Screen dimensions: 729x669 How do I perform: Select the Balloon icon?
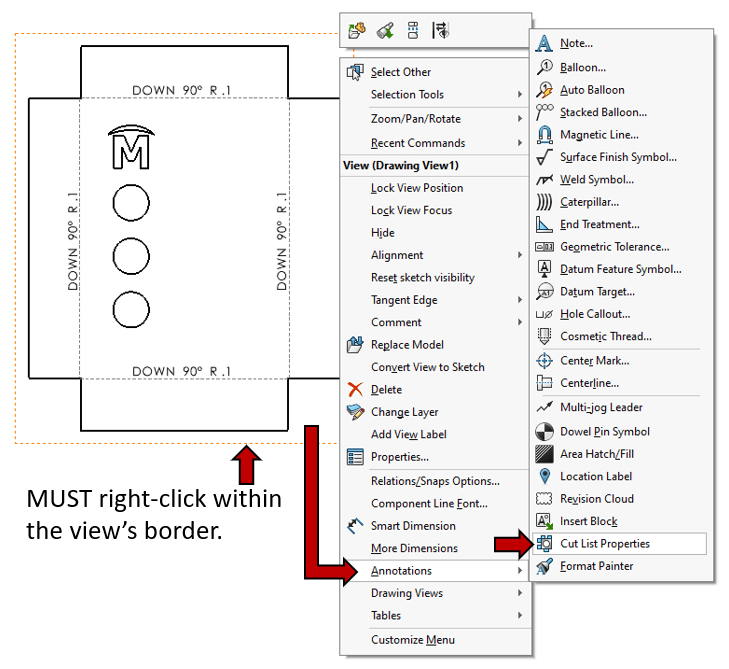point(544,67)
